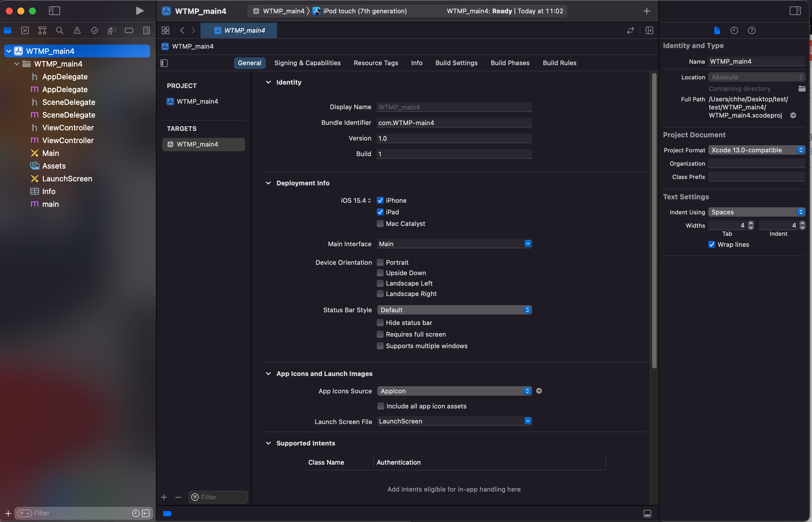Image resolution: width=812 pixels, height=522 pixels.
Task: Check Requires full screen option
Action: tap(380, 334)
